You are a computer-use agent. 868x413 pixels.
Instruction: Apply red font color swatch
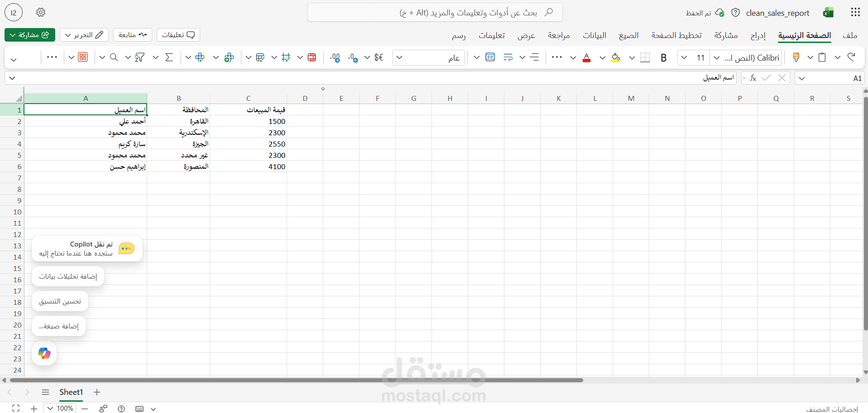coord(586,57)
